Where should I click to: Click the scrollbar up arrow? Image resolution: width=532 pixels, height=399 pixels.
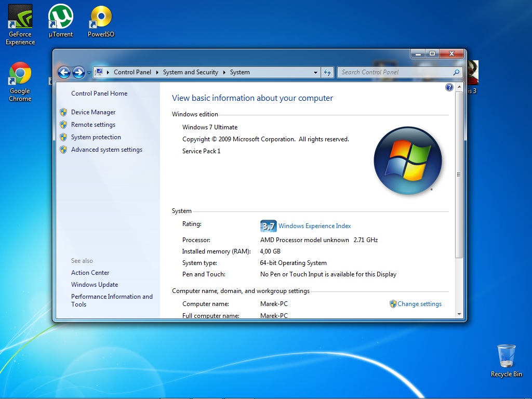click(x=459, y=87)
